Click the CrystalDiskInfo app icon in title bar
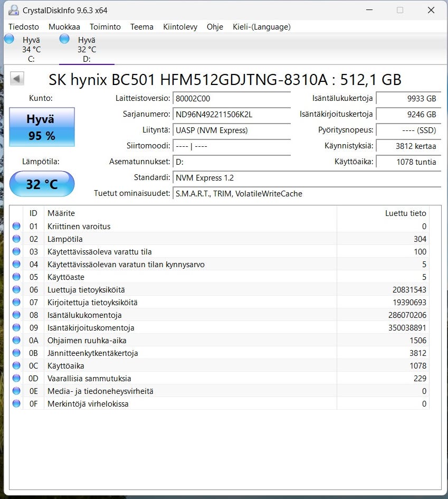This screenshot has height=499, width=448. (13, 10)
